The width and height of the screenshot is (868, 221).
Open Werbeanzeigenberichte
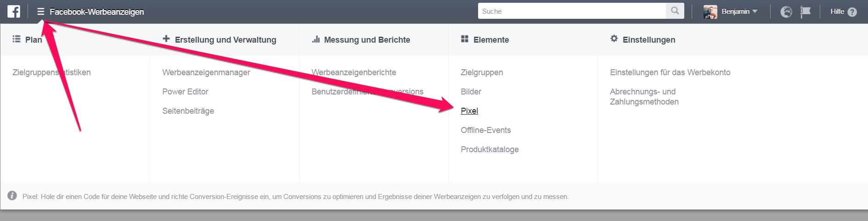pyautogui.click(x=354, y=72)
